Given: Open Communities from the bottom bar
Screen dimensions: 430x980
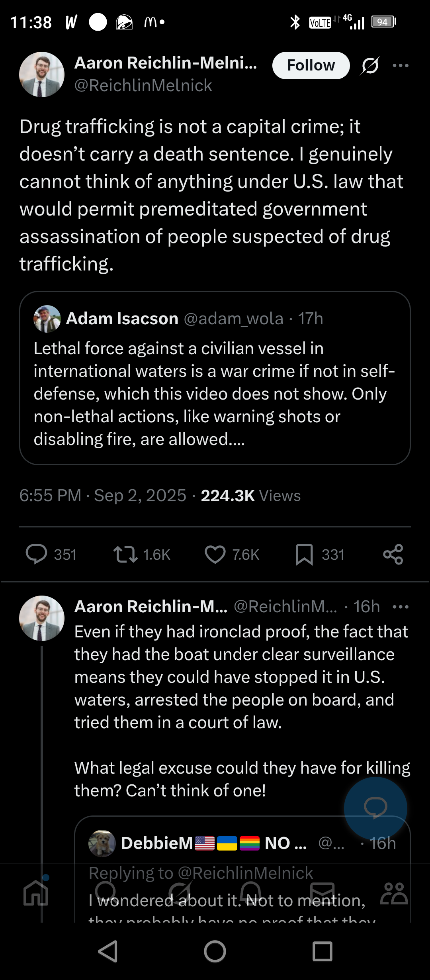Looking at the screenshot, I should pyautogui.click(x=394, y=893).
